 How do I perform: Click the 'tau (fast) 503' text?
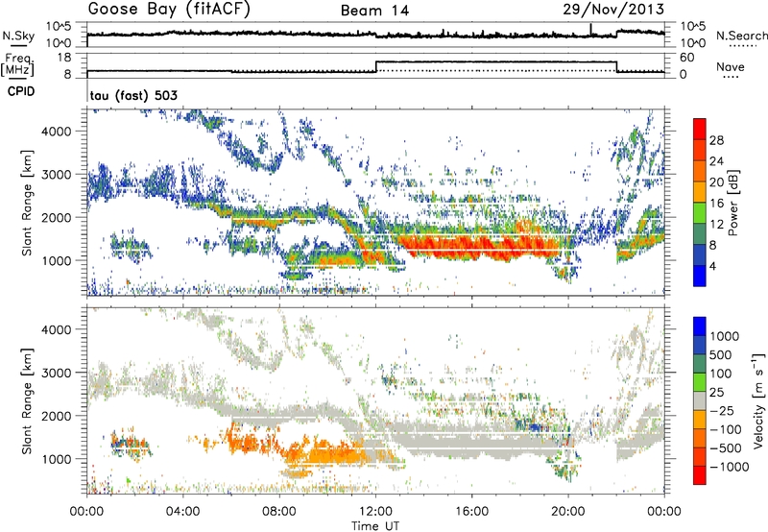coord(133,95)
